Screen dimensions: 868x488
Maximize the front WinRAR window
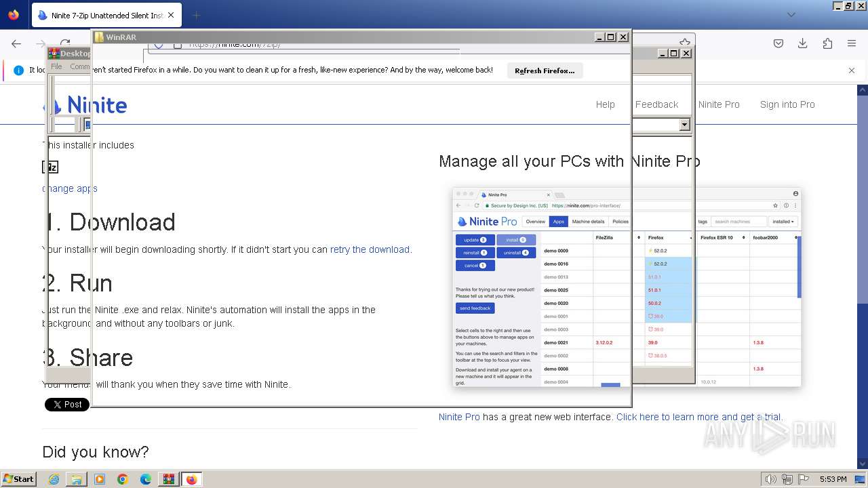point(611,37)
